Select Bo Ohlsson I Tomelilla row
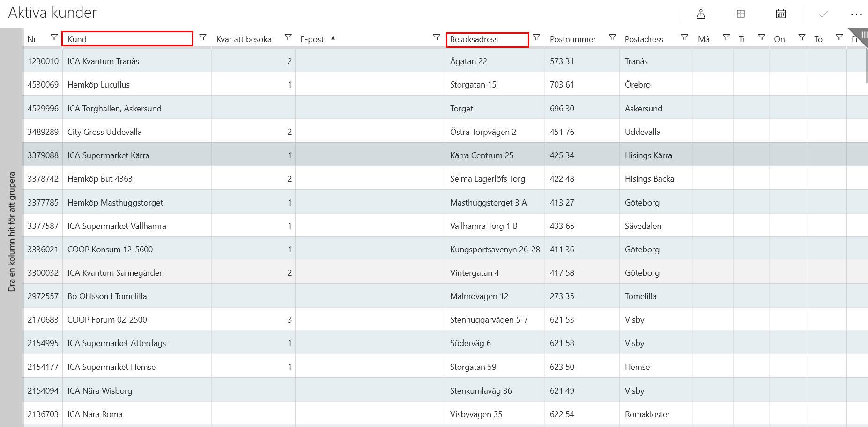Viewport: 868px width, 427px height. 445,296
